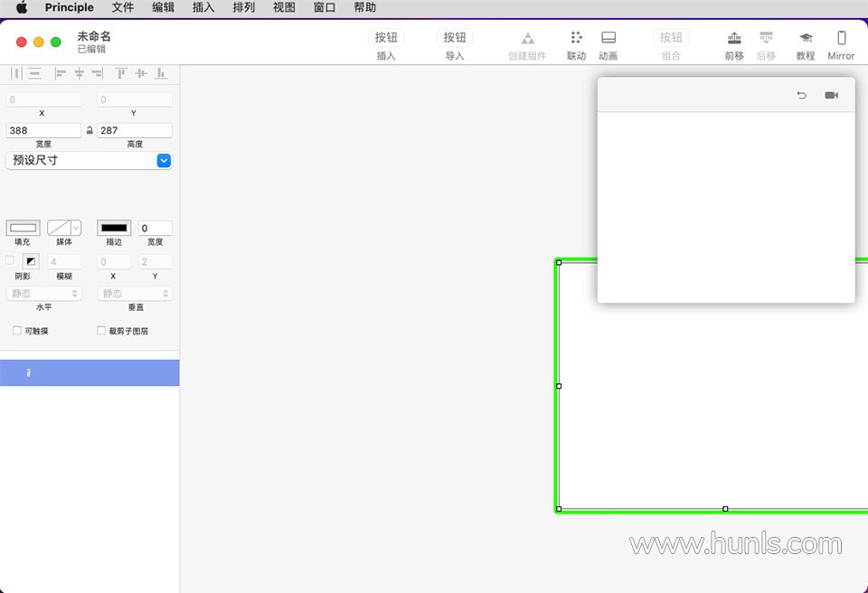This screenshot has height=593, width=868.
Task: Click the bottom-left corner handle of artboard
Action: 559,509
